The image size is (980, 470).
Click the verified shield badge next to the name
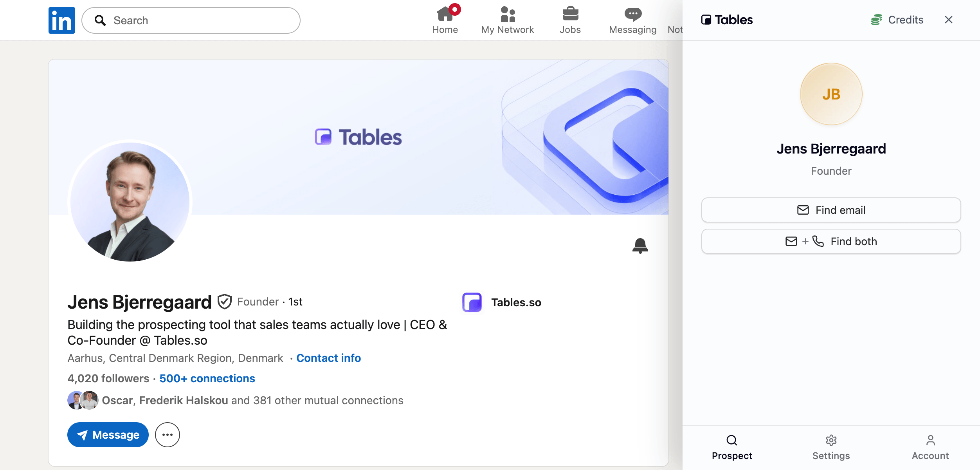tap(225, 302)
